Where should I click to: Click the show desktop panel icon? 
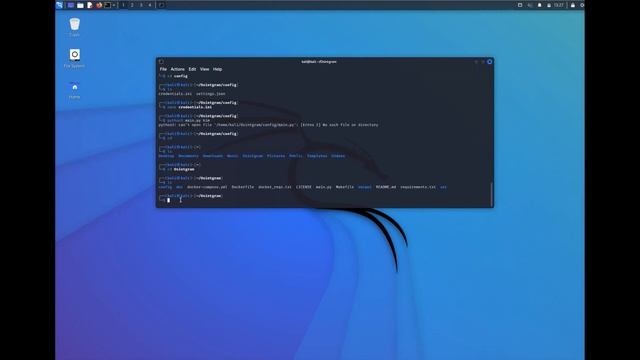[71, 5]
